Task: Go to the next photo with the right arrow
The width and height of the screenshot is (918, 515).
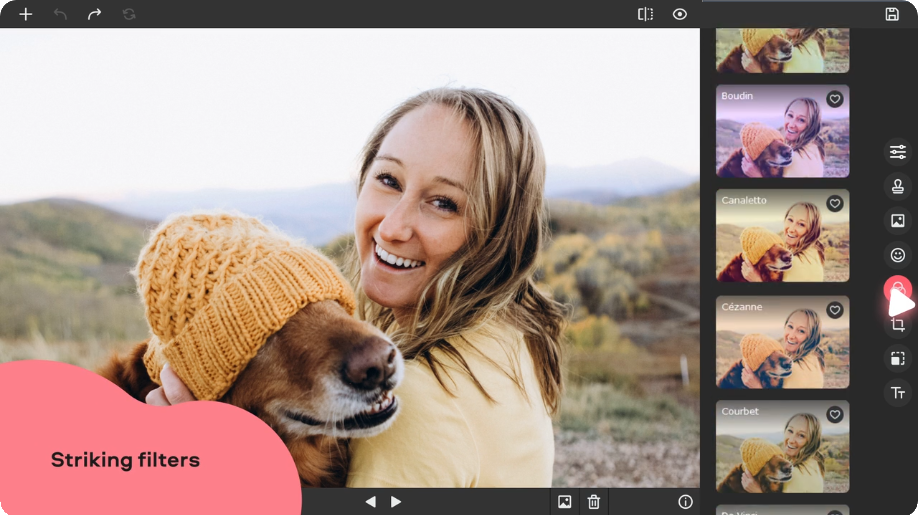Action: (396, 502)
